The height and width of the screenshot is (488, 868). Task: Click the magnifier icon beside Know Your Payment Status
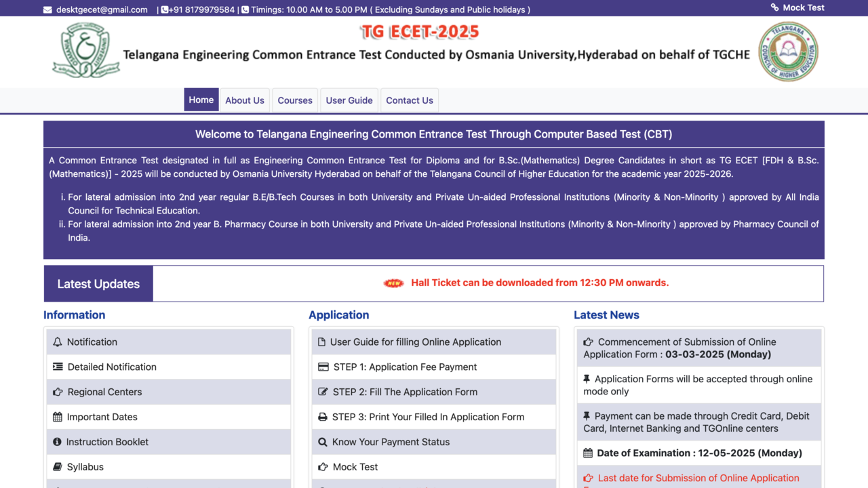(x=323, y=442)
